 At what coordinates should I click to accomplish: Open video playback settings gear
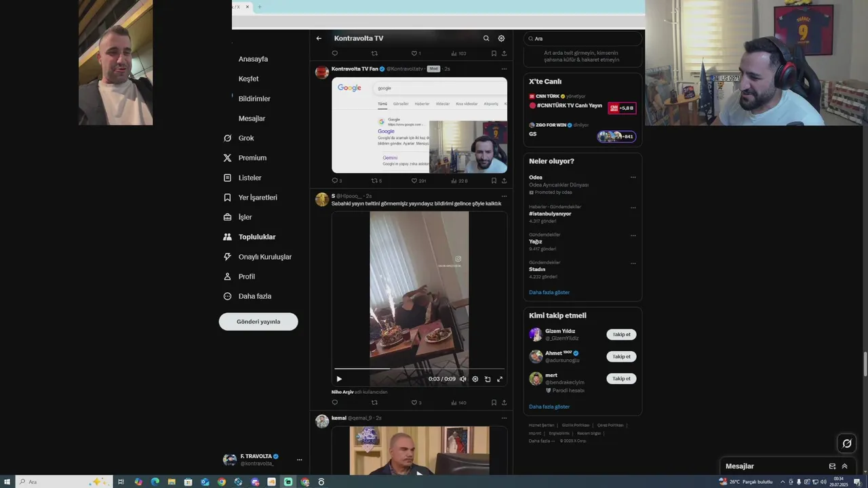pyautogui.click(x=475, y=379)
